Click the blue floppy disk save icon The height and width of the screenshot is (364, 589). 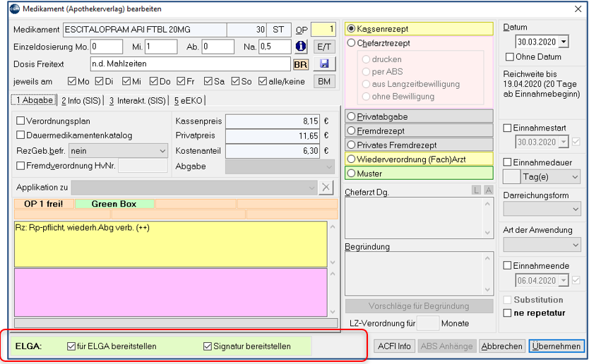click(323, 63)
